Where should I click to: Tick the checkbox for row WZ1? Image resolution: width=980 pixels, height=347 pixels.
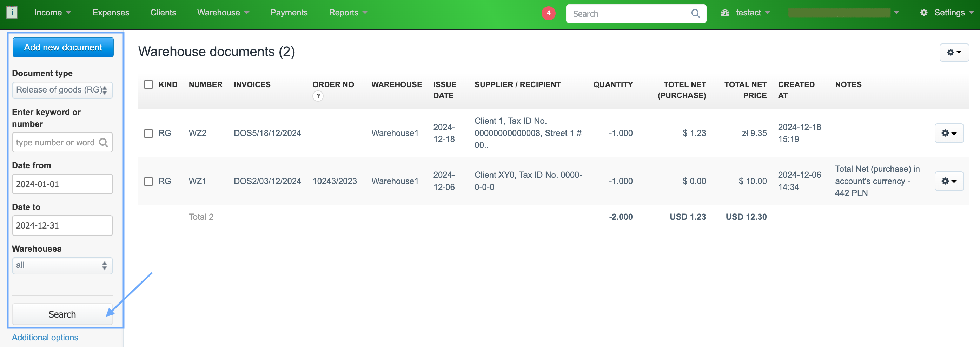[x=148, y=181]
